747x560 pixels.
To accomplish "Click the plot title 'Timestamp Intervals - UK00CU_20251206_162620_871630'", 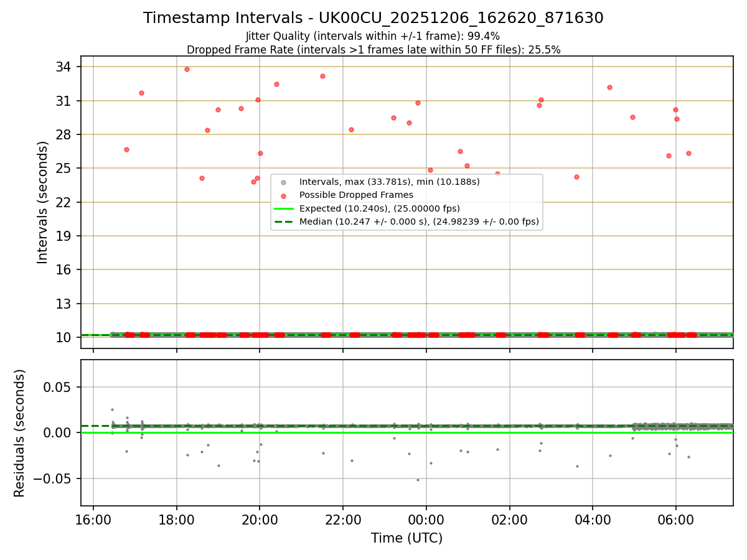I will 374,18.
